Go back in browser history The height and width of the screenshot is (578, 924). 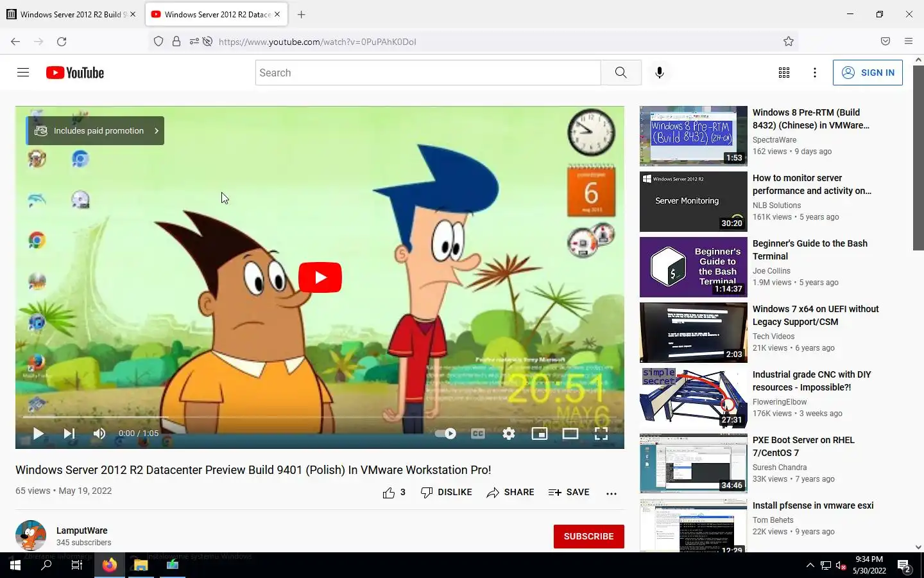click(15, 42)
